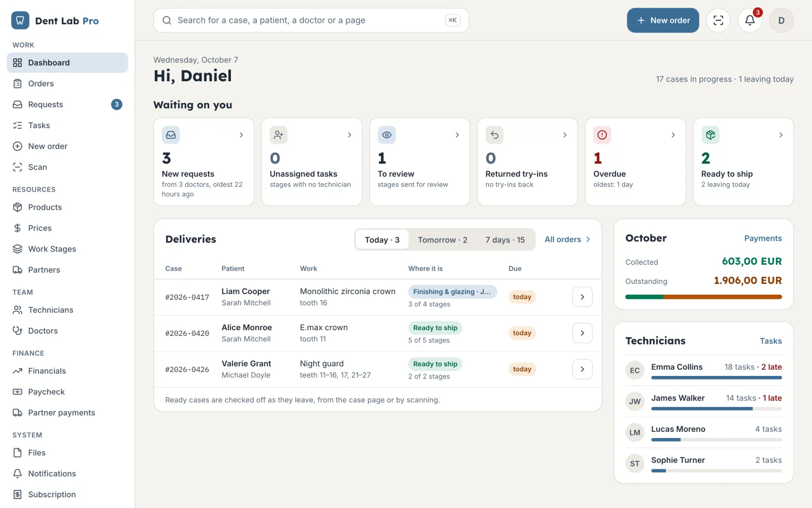This screenshot has width=812, height=508.
Task: Click the Dent Lab Pro tooth logo
Action: [20, 20]
